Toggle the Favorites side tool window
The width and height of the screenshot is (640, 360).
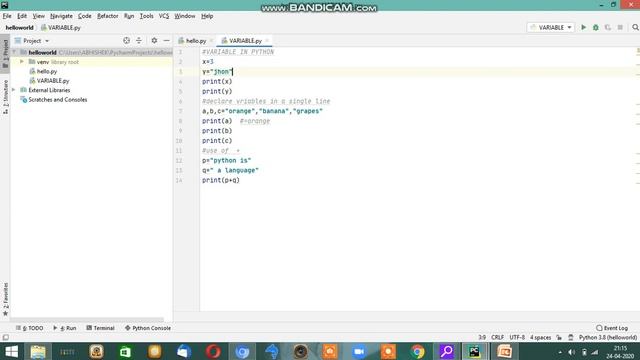click(x=5, y=298)
